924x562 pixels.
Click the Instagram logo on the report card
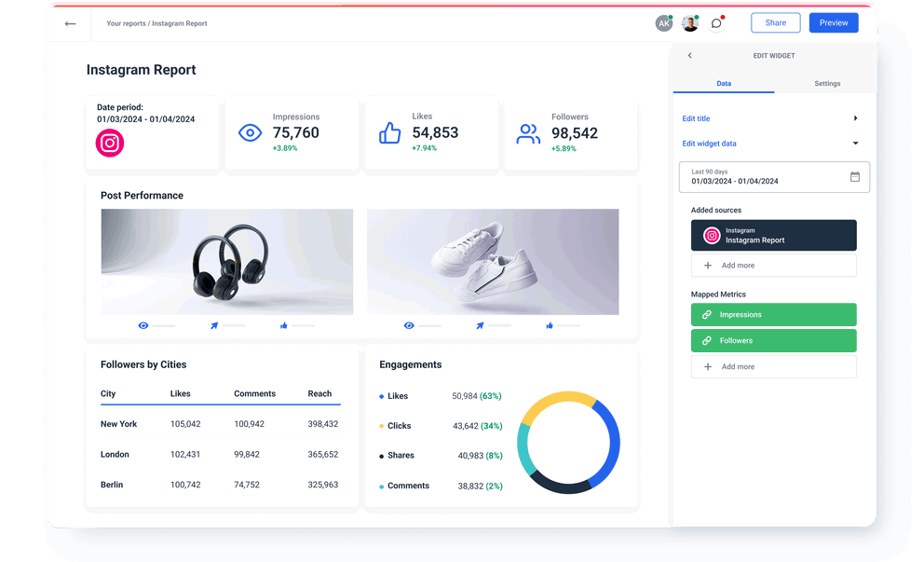(x=110, y=144)
